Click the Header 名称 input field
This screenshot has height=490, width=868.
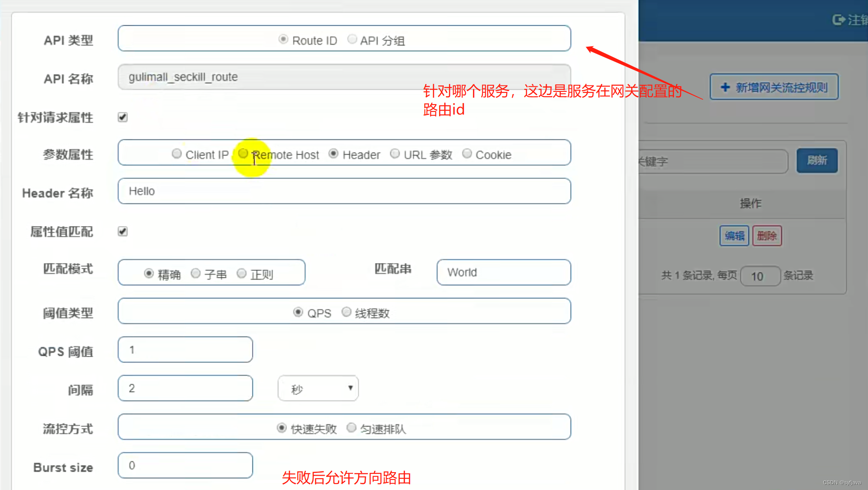coord(344,191)
